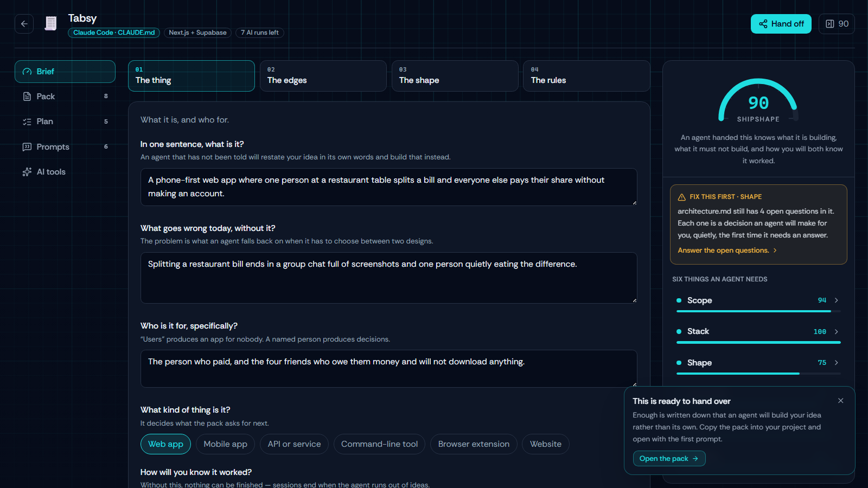Edit the one sentence description field

[x=388, y=187]
